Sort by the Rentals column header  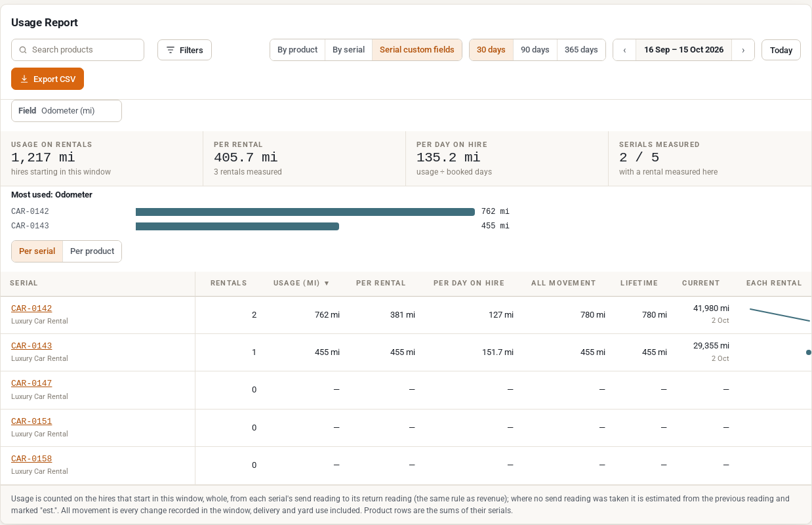coord(228,283)
